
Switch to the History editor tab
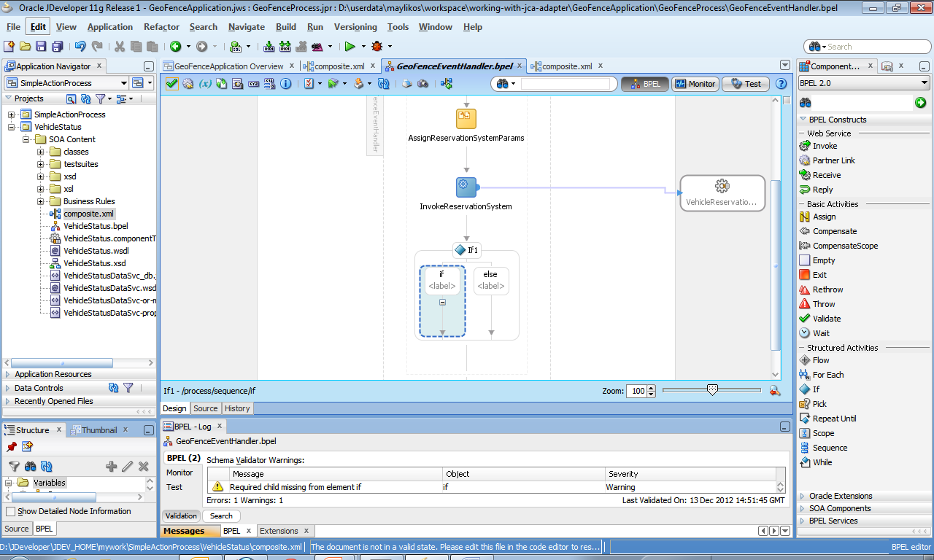(237, 408)
